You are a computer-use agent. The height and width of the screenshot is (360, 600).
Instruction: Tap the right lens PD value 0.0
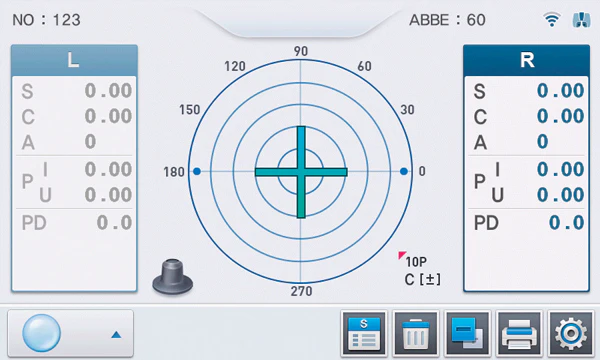pos(567,223)
